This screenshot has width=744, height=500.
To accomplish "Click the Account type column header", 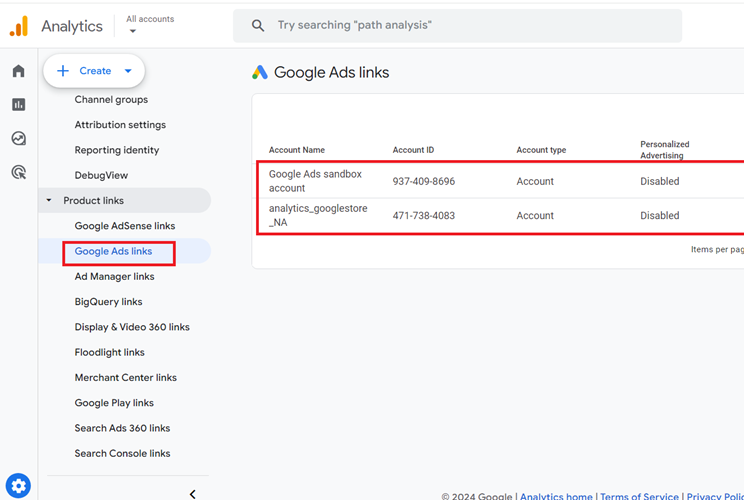I will point(541,150).
